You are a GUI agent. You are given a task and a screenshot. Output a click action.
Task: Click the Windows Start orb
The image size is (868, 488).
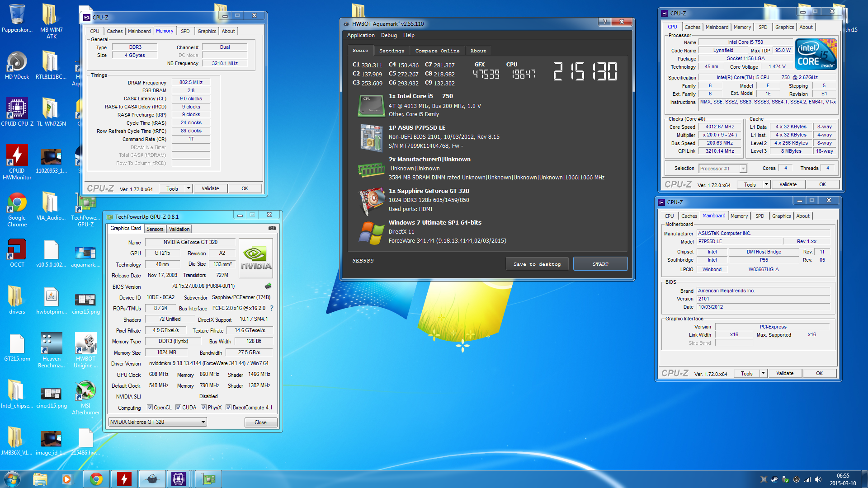12,479
